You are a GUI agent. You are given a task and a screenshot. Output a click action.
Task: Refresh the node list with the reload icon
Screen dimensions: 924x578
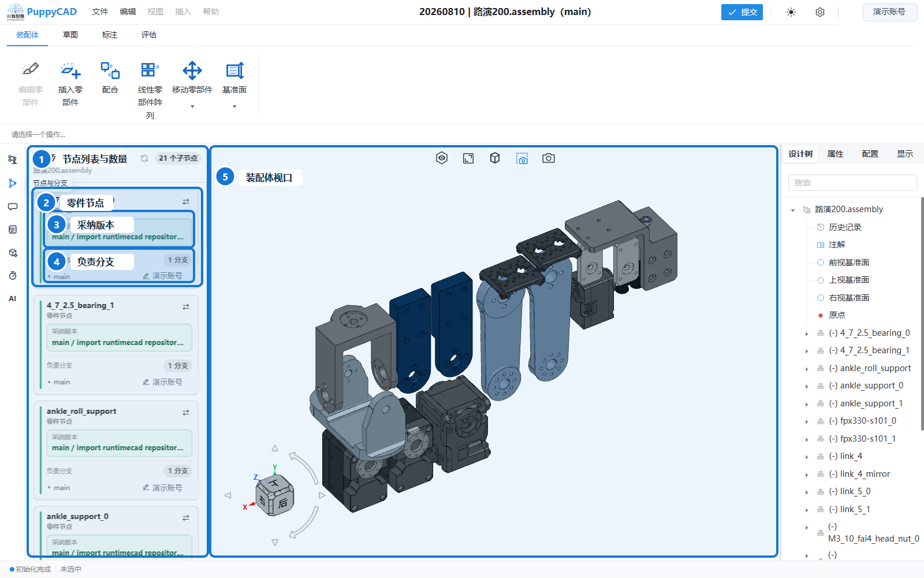click(x=144, y=158)
